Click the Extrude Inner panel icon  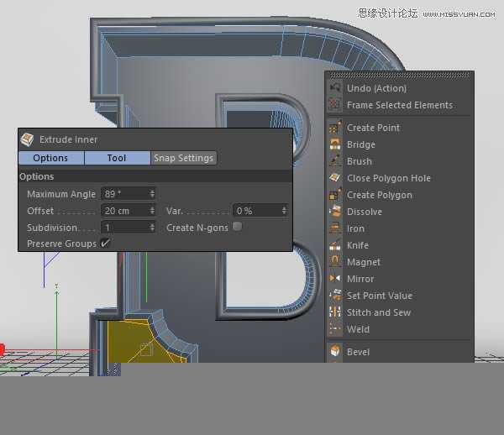point(27,139)
